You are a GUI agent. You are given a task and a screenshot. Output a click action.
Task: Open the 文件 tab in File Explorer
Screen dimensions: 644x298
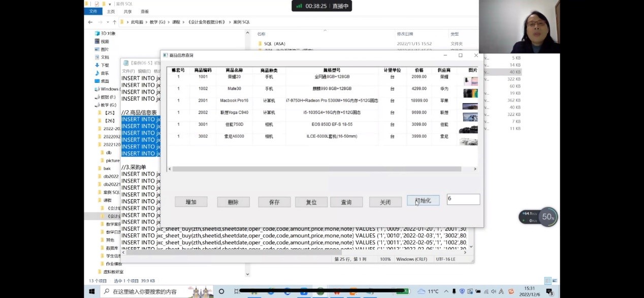[x=93, y=11]
